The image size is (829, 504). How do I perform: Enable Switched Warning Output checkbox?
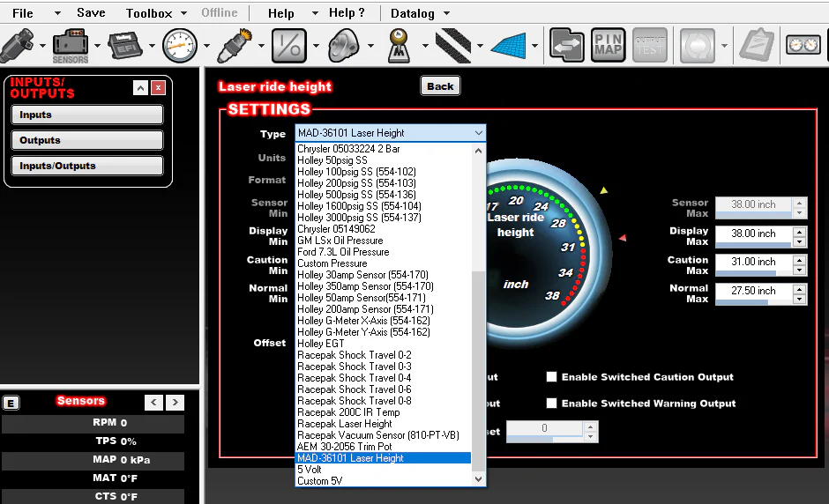click(551, 403)
